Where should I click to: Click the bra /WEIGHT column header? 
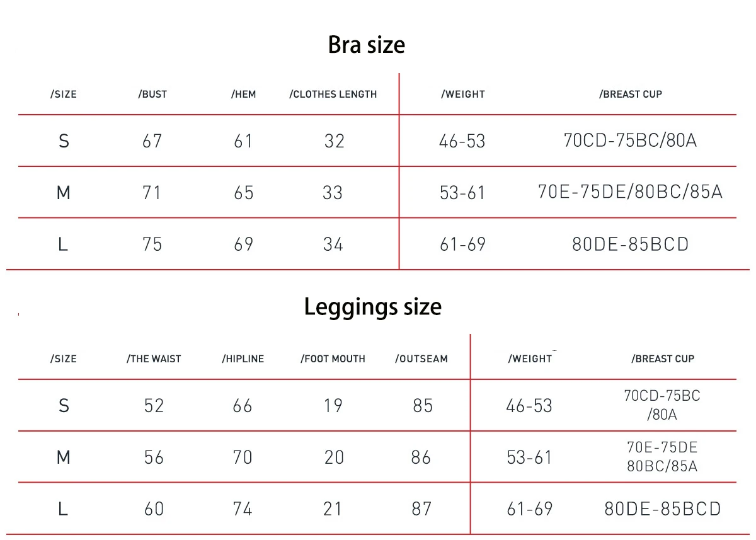pyautogui.click(x=462, y=95)
